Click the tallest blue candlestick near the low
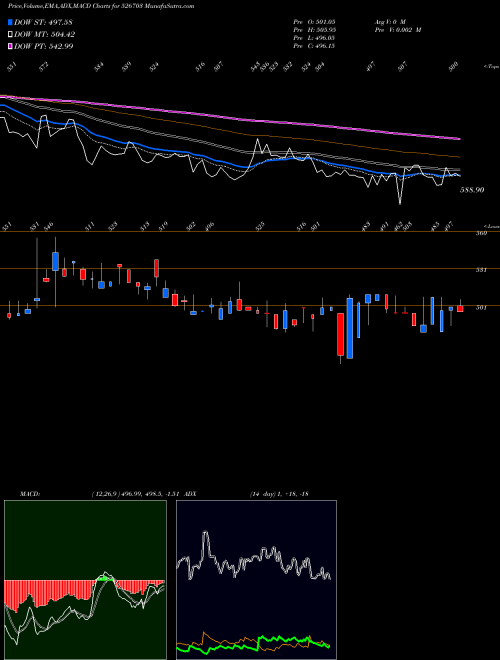500x660 pixels. coord(350,328)
